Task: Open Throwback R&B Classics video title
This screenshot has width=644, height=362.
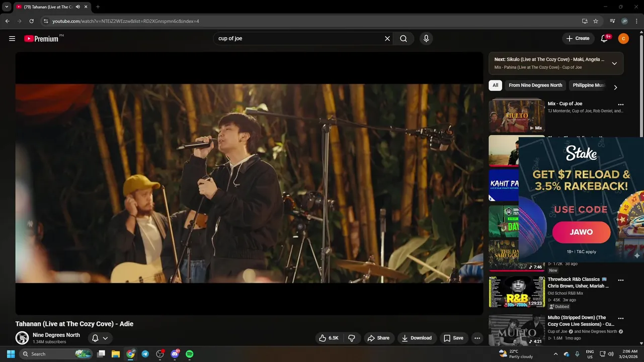Action: [x=578, y=283]
